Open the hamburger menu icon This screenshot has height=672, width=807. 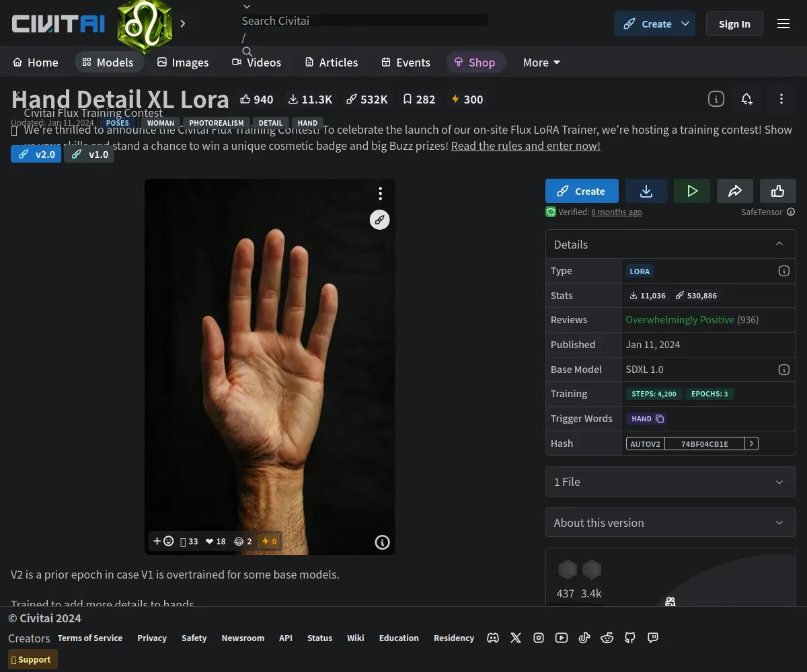[x=783, y=24]
